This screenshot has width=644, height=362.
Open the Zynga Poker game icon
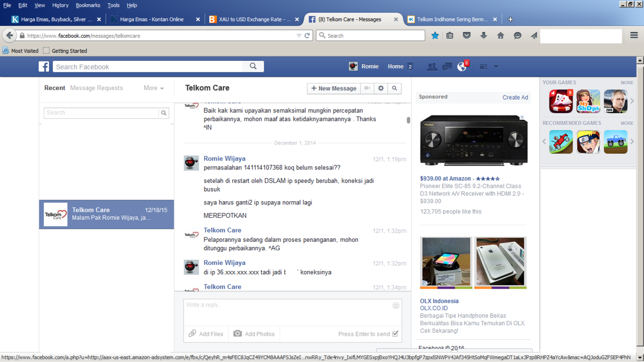(x=561, y=102)
